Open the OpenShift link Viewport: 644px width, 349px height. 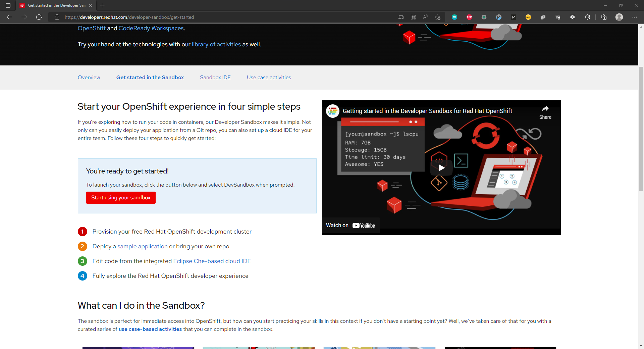pyautogui.click(x=92, y=28)
